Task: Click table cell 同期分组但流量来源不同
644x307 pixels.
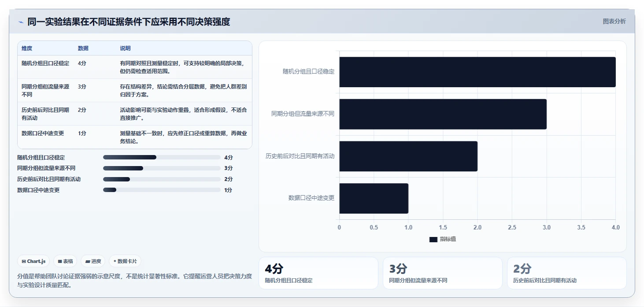Action: click(x=45, y=91)
